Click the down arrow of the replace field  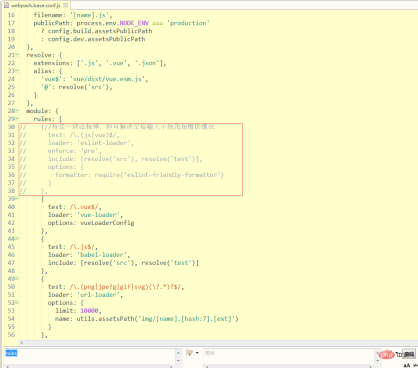coord(378,360)
